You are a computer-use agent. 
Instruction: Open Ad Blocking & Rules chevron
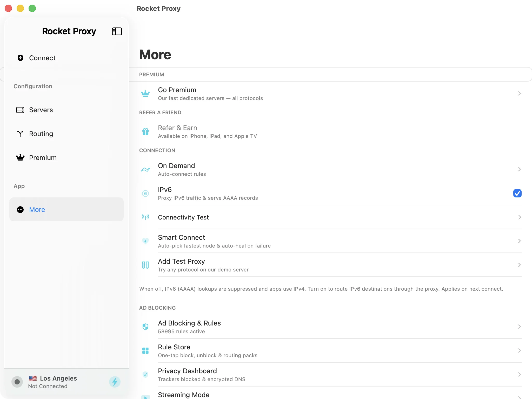520,327
